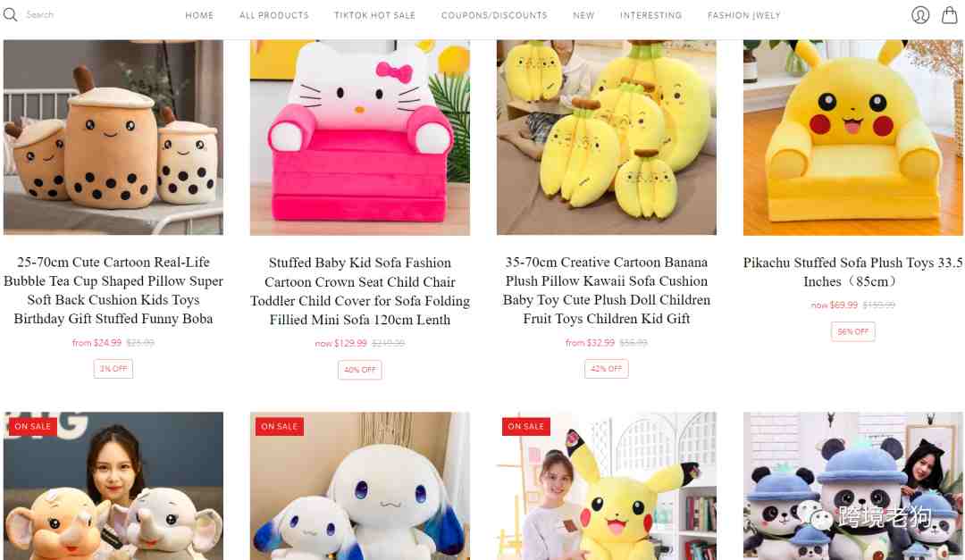Click the 56% OFF discount badge
The height and width of the screenshot is (560, 965).
[x=853, y=331]
